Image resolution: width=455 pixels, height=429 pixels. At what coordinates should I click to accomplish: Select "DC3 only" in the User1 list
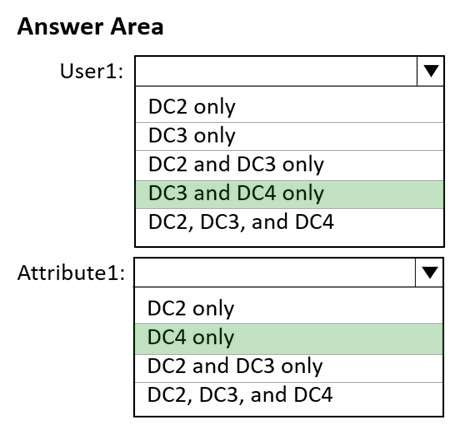(289, 136)
